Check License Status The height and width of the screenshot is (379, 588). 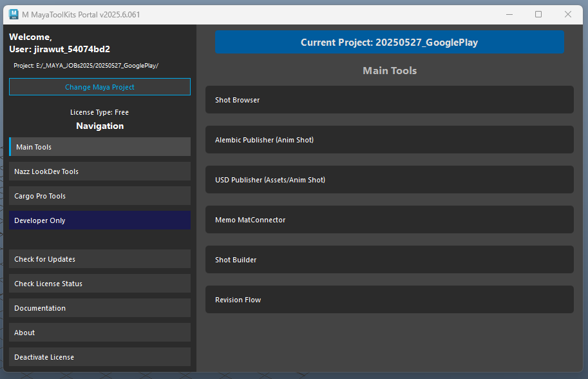click(99, 283)
